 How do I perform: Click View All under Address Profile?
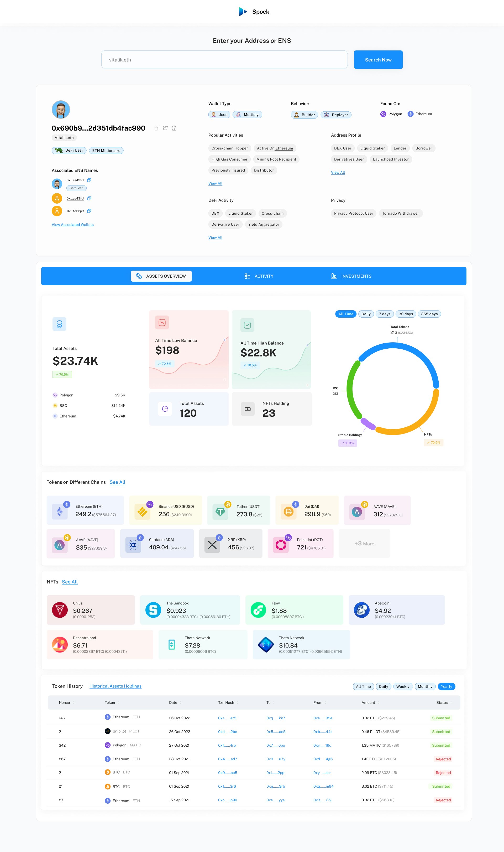(x=338, y=172)
